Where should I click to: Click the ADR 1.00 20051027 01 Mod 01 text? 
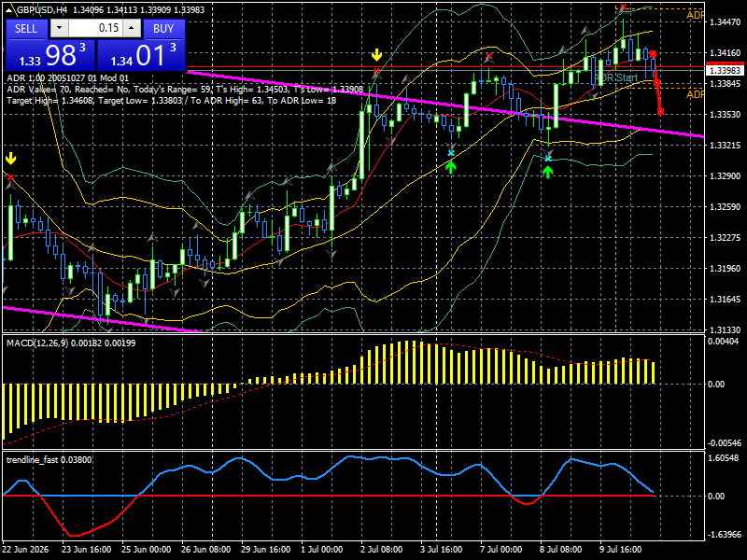[67, 78]
